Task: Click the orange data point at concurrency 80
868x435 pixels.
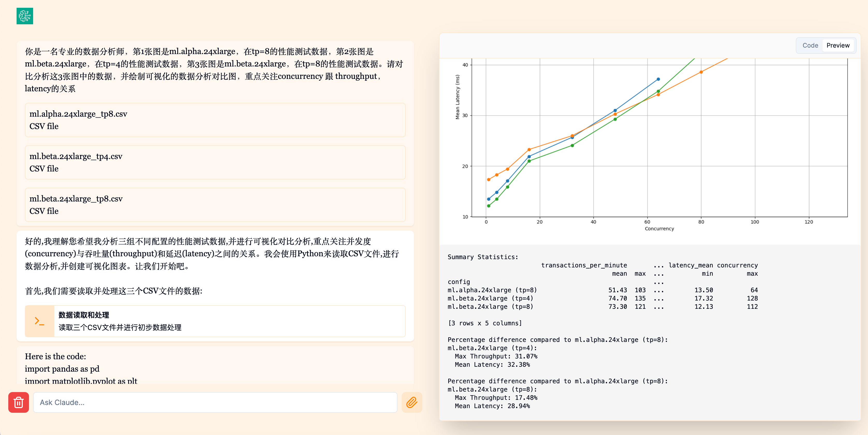Action: click(701, 72)
